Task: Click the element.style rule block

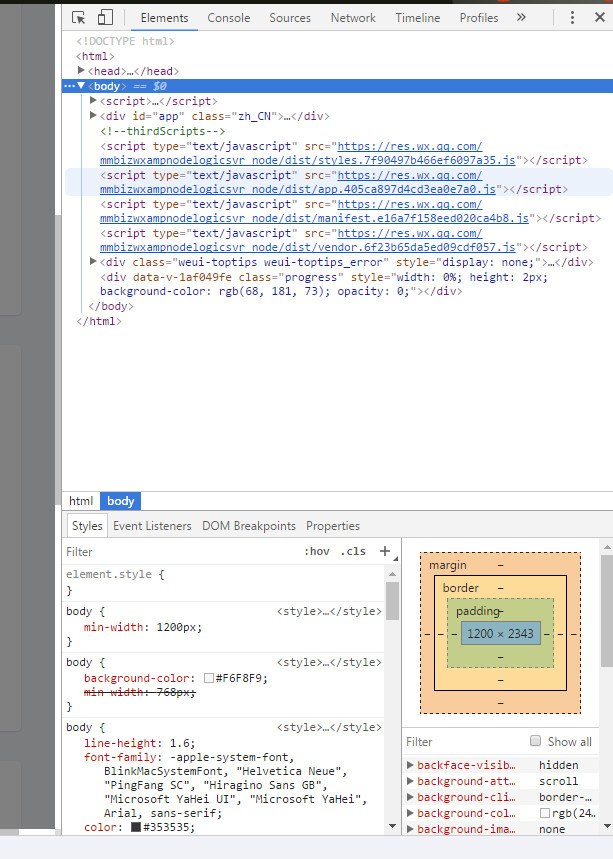Action: (x=225, y=582)
